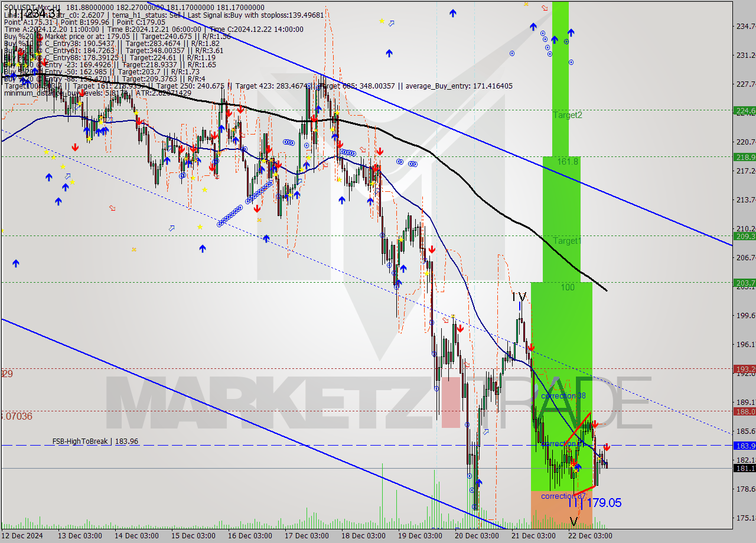Click the blue 183.9 price tag on axis
This screenshot has height=543, width=756.
pyautogui.click(x=744, y=446)
